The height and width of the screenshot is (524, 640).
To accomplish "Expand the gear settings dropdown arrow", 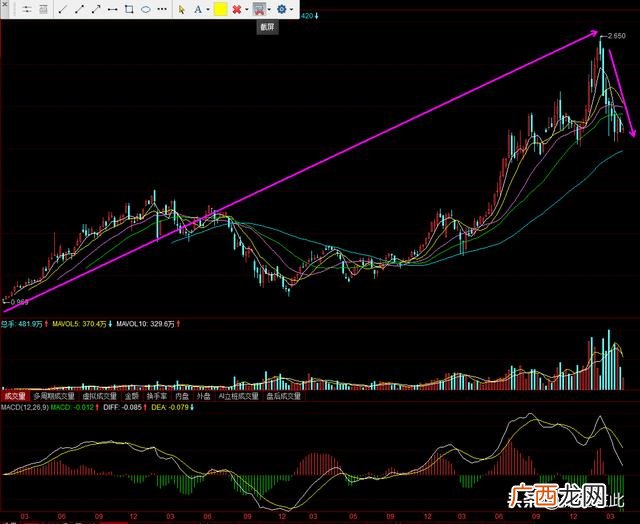I will pos(291,9).
